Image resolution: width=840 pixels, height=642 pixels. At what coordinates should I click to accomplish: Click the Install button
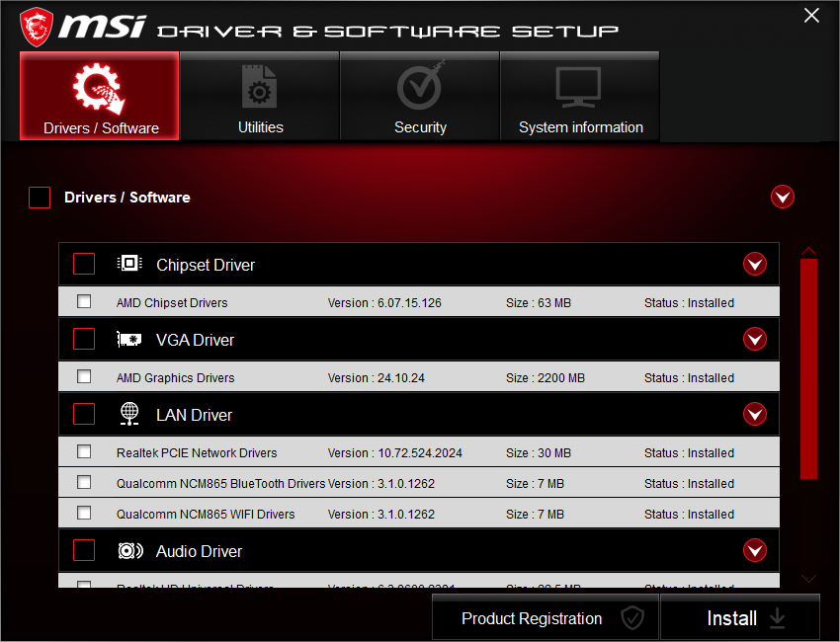pos(740,617)
